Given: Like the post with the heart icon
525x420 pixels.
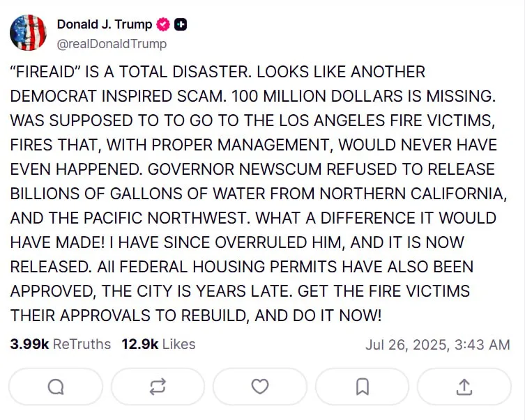Looking at the screenshot, I should [259, 387].
